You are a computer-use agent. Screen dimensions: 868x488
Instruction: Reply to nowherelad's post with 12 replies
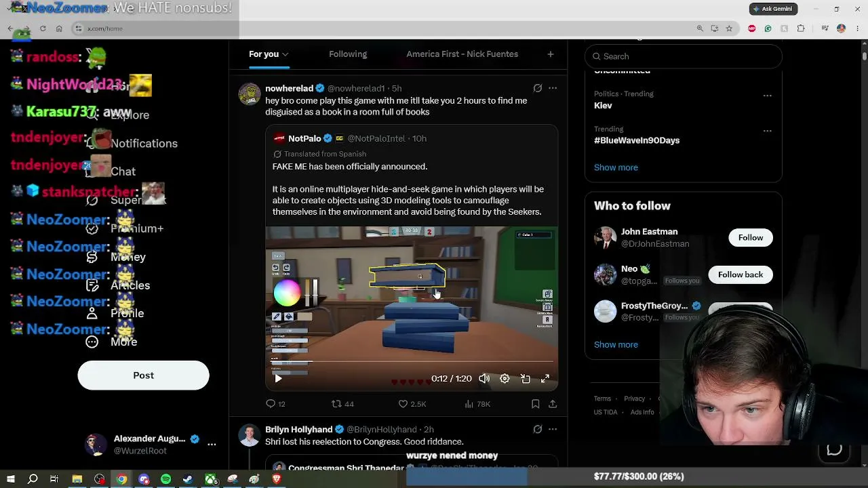click(x=276, y=404)
